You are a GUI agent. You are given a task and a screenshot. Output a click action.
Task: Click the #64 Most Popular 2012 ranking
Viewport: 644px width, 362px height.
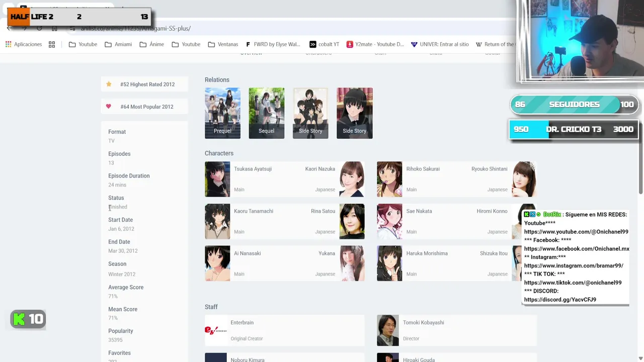[x=147, y=107]
